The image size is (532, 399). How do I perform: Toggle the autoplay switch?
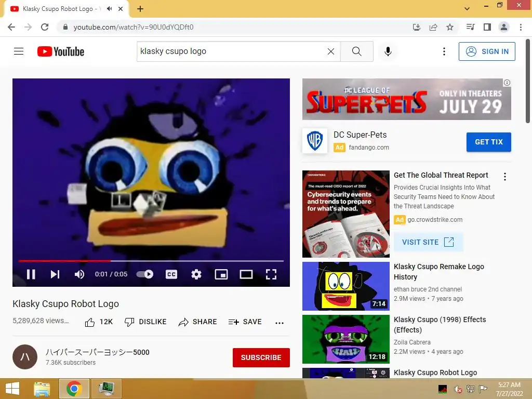point(145,274)
